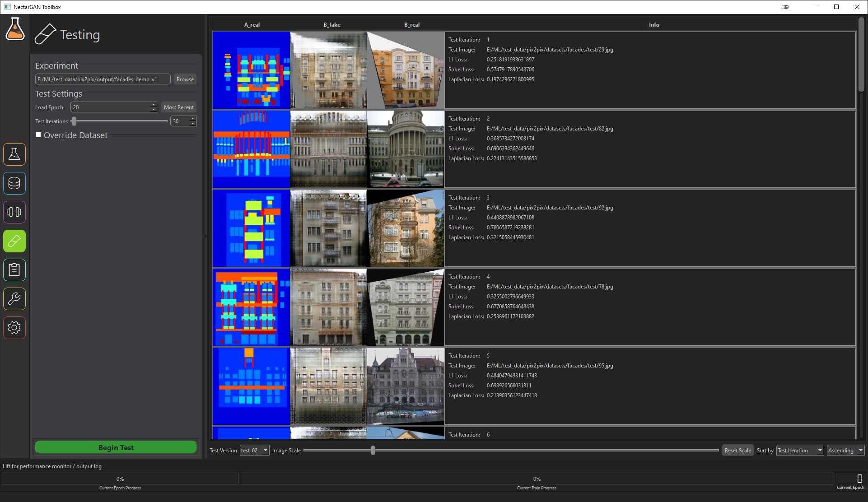Image resolution: width=868 pixels, height=502 pixels.
Task: Change Ascending sort order dropdown
Action: (845, 450)
